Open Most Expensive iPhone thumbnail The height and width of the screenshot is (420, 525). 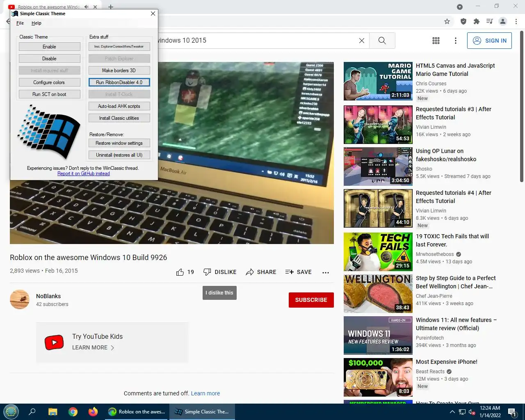click(x=378, y=377)
